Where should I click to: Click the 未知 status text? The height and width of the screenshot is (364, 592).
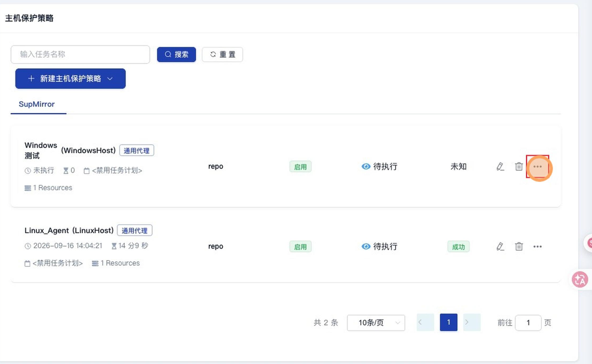458,167
